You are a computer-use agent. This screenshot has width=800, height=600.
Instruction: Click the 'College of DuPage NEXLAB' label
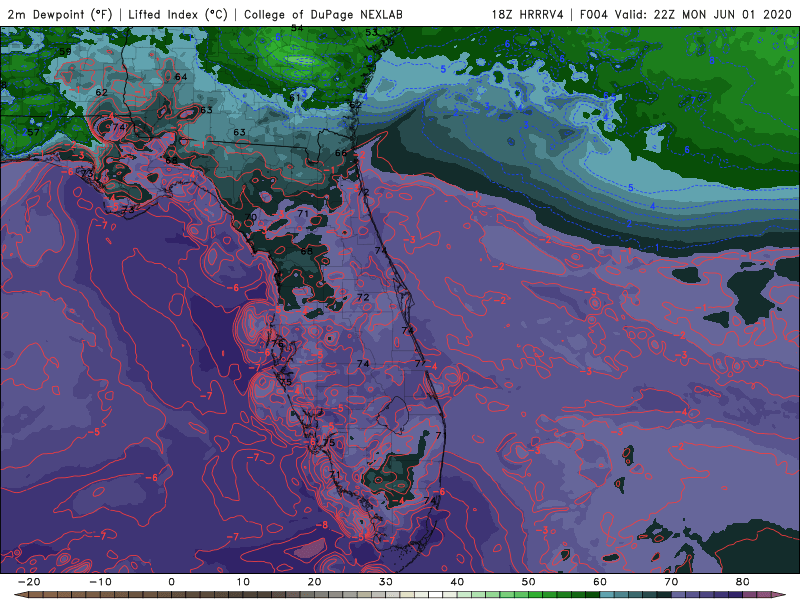(323, 14)
